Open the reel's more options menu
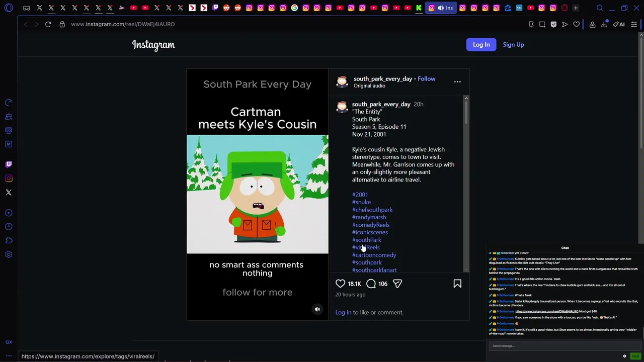The width and height of the screenshot is (644, 362). coord(457,81)
